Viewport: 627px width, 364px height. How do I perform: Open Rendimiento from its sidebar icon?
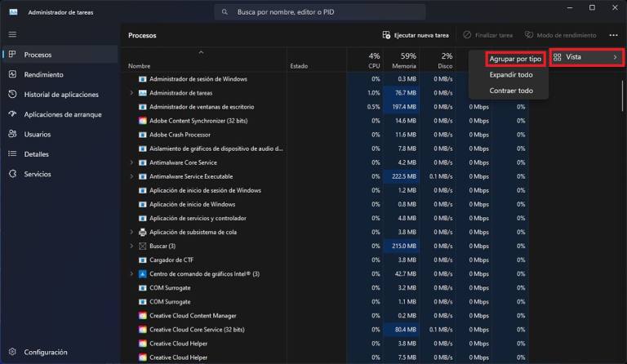(x=12, y=74)
